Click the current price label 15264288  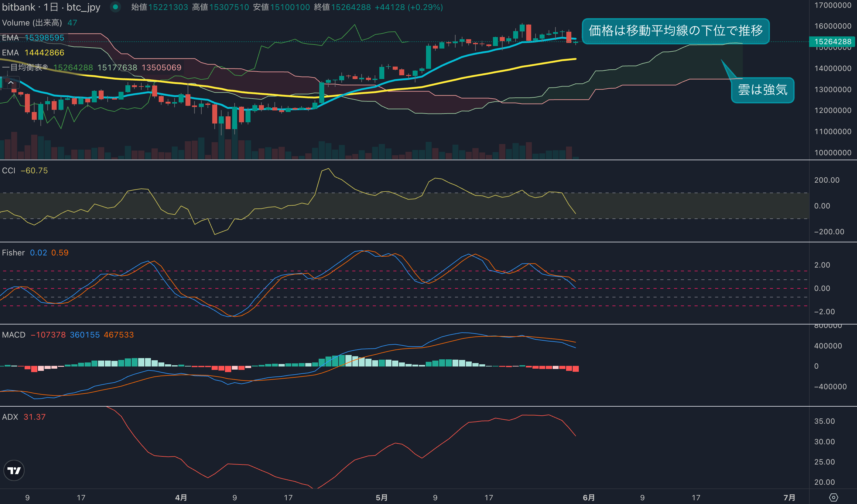click(x=832, y=41)
